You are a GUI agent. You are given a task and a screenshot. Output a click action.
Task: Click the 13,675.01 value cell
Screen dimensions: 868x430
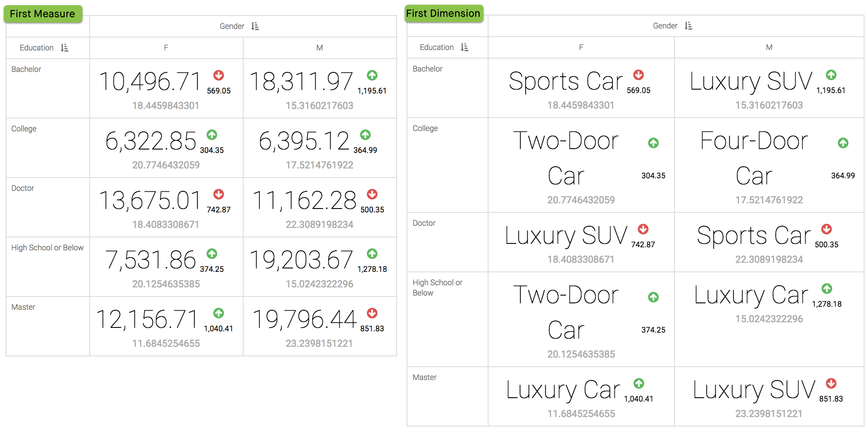(x=150, y=201)
